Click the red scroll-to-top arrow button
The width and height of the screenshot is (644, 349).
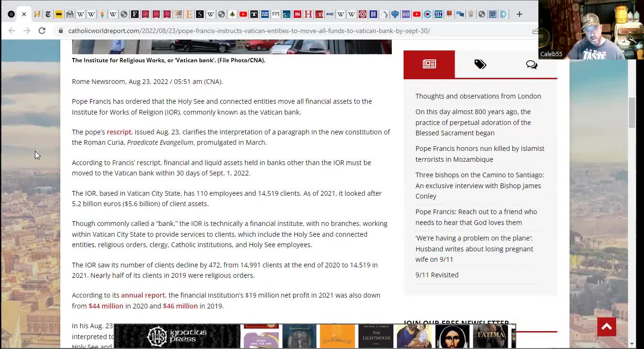click(x=606, y=326)
